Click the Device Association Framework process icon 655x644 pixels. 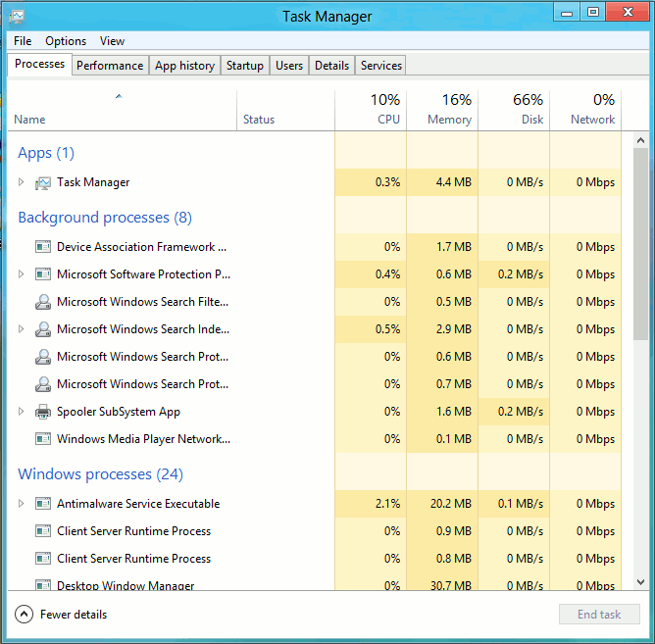click(43, 247)
